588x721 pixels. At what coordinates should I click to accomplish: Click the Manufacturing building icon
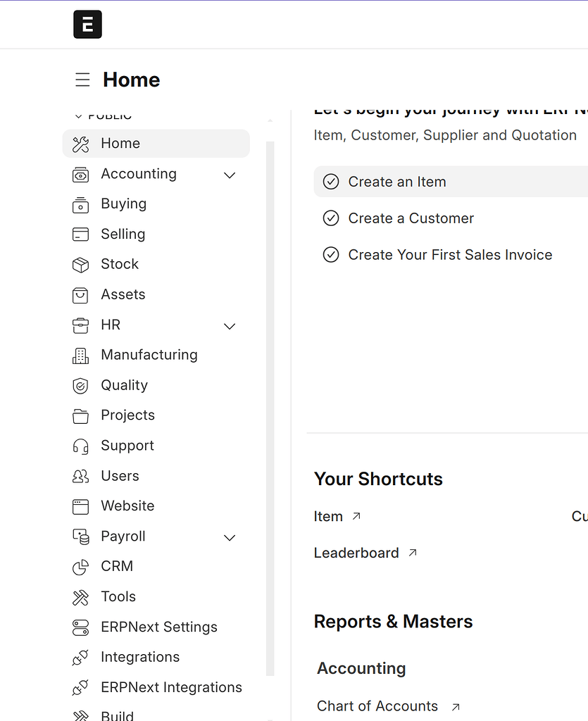pyautogui.click(x=81, y=356)
